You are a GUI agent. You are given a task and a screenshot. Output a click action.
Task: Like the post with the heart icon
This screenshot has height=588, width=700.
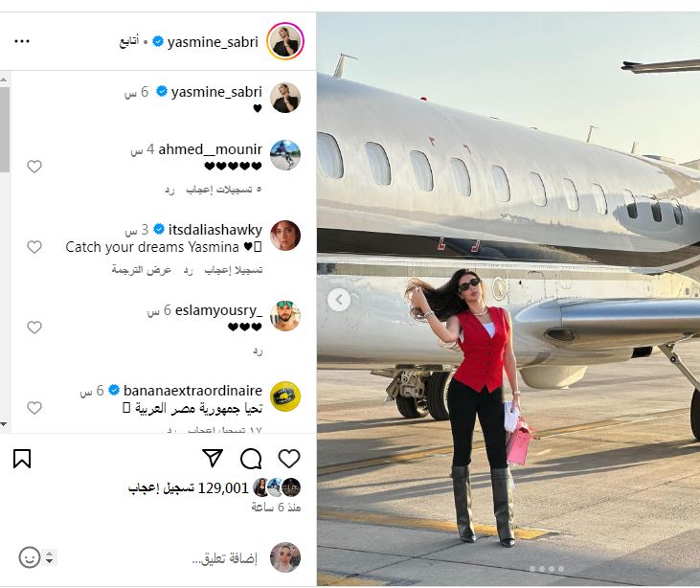coord(289,459)
